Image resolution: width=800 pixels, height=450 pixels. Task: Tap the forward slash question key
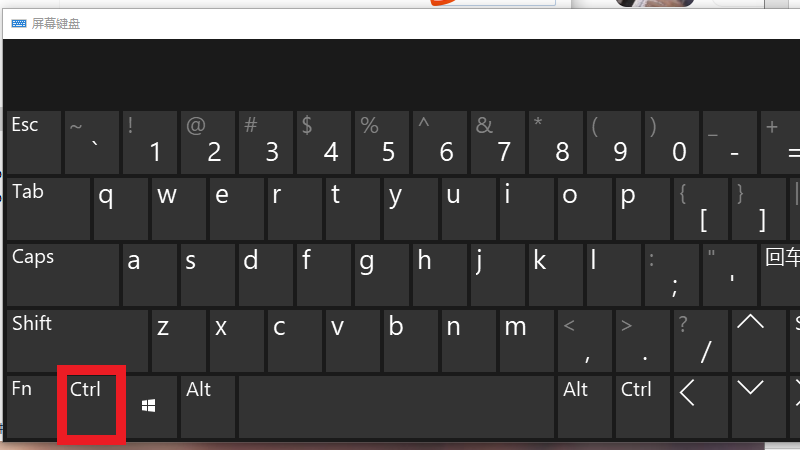tap(701, 341)
